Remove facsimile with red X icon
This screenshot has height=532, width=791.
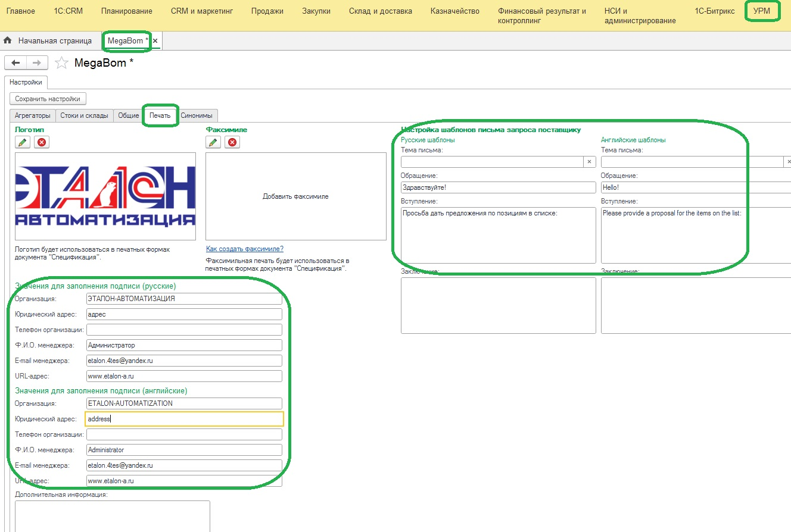(232, 142)
